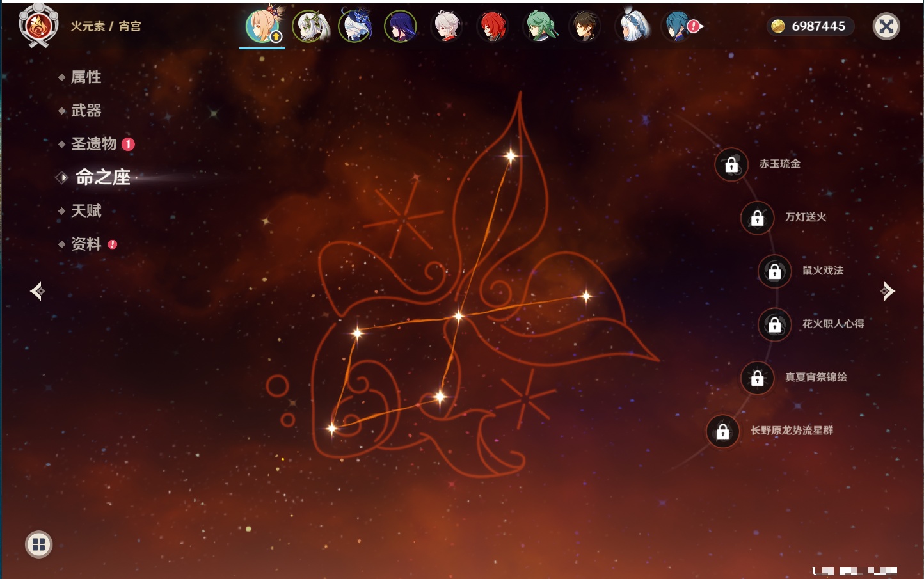Select the white-haired avatar with blue headband
Viewport: 924px width, 579px height.
pyautogui.click(x=632, y=26)
